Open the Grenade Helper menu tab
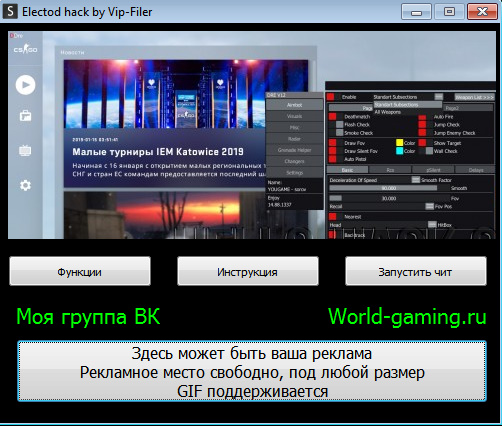This screenshot has height=426, width=502. [x=295, y=150]
